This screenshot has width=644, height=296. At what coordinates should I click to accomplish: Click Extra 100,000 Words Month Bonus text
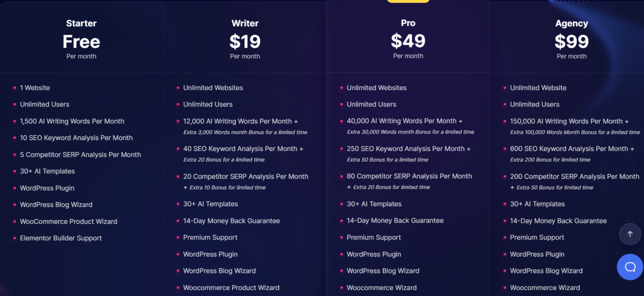coord(575,132)
